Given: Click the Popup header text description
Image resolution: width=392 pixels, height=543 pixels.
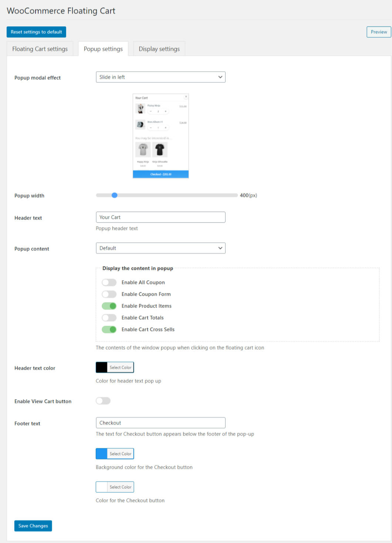Looking at the screenshot, I should click(x=117, y=228).
